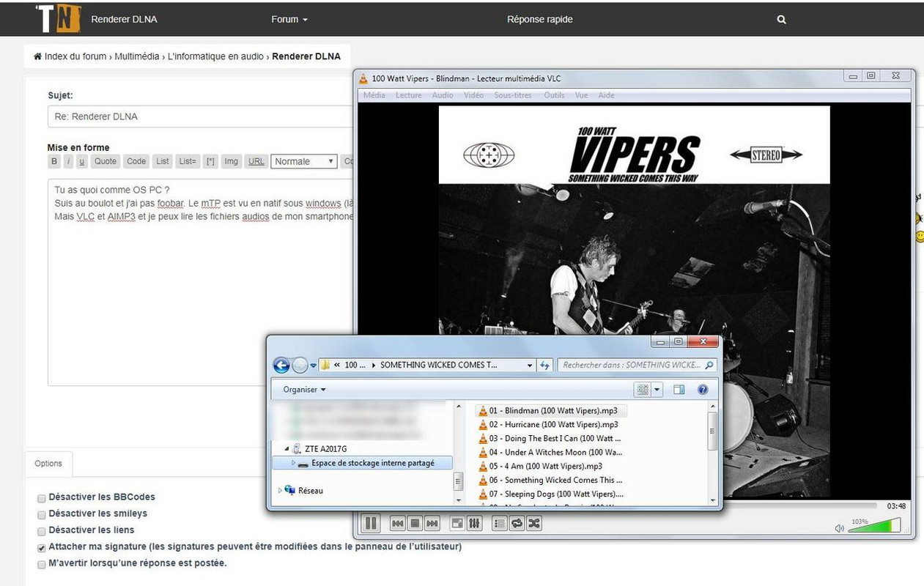Toggle loop mode in VLC

pyautogui.click(x=517, y=523)
